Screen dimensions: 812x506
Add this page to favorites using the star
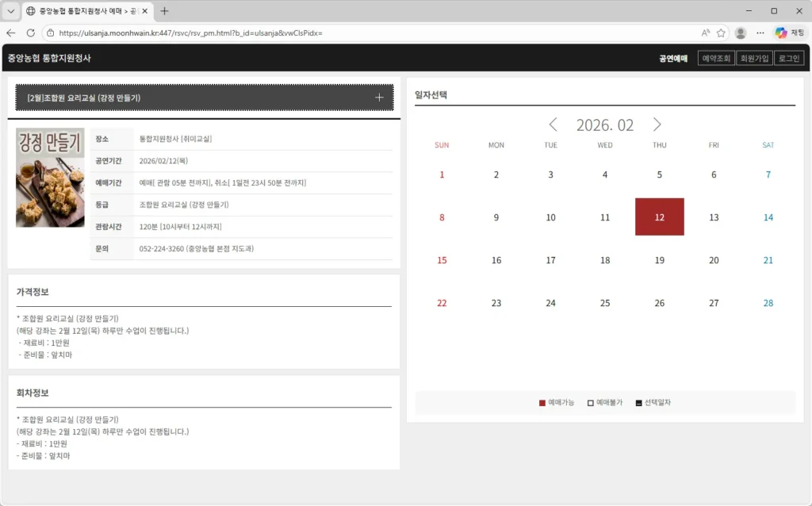720,33
